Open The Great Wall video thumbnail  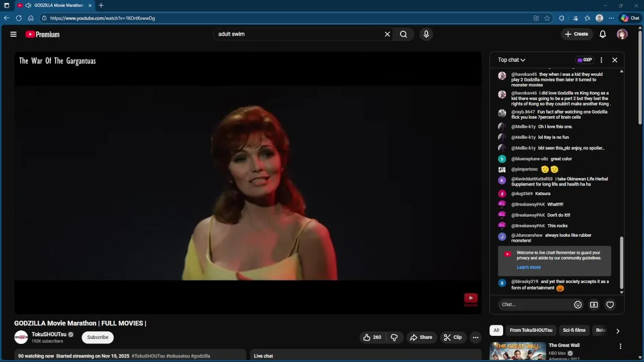click(518, 351)
